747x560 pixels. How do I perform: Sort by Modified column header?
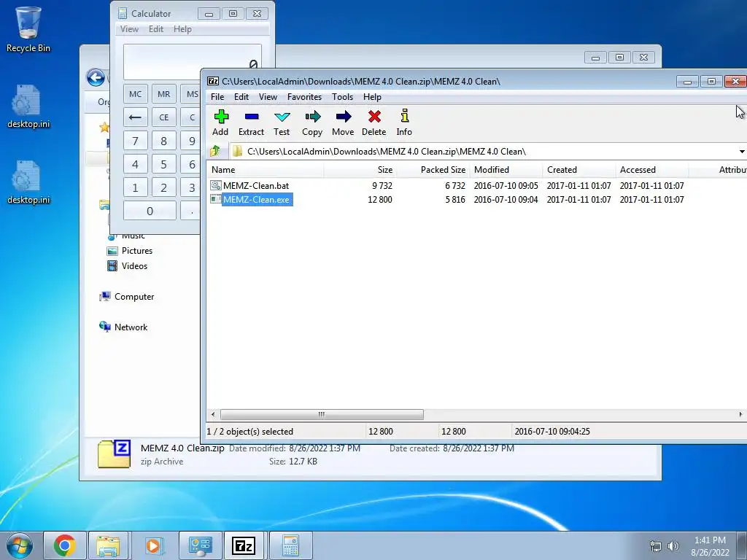tap(506, 169)
